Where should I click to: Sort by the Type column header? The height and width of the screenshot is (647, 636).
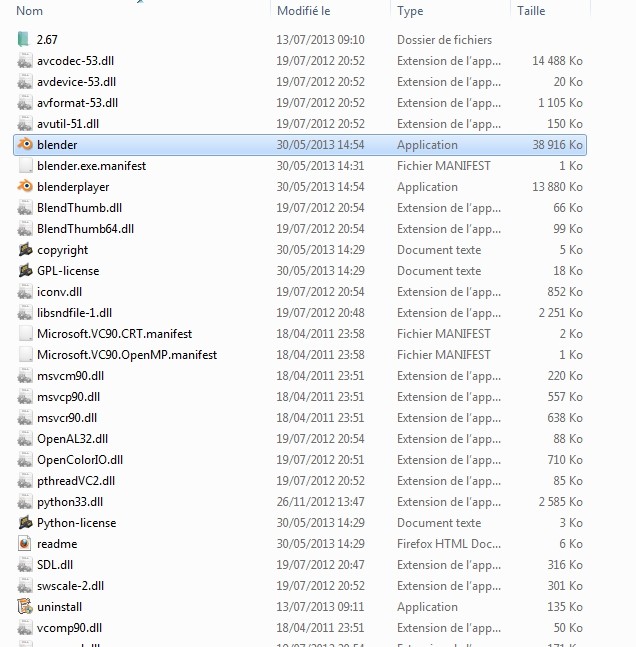point(410,11)
